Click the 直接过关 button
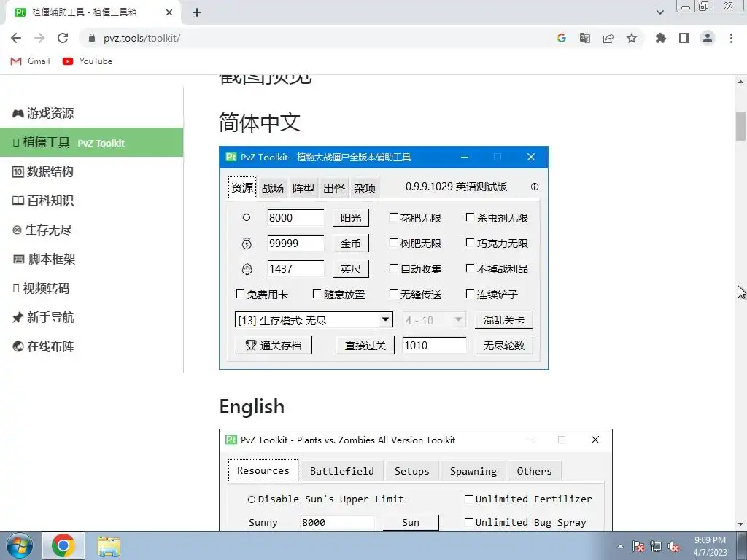 pyautogui.click(x=365, y=346)
